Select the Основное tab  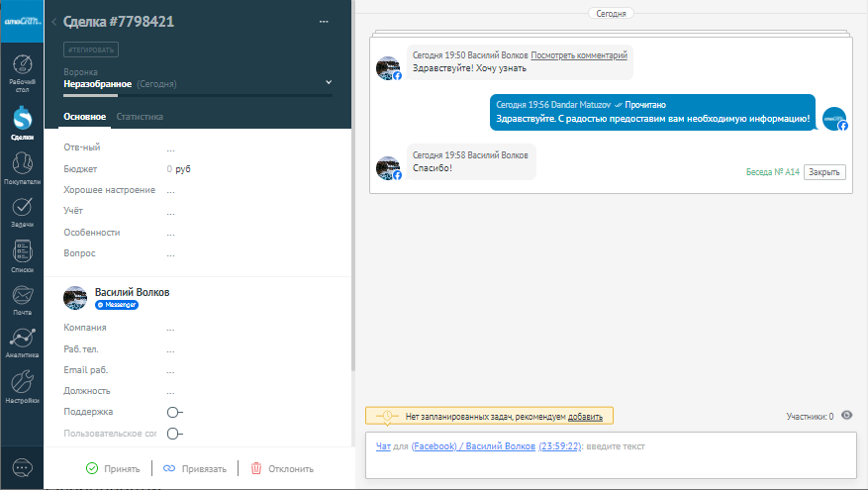coord(84,117)
